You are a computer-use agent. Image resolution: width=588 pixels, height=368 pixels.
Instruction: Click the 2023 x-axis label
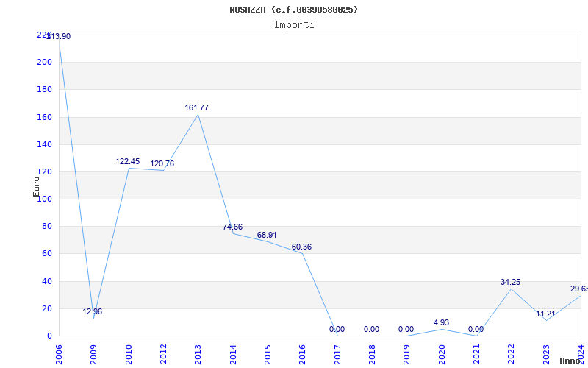[546, 355]
